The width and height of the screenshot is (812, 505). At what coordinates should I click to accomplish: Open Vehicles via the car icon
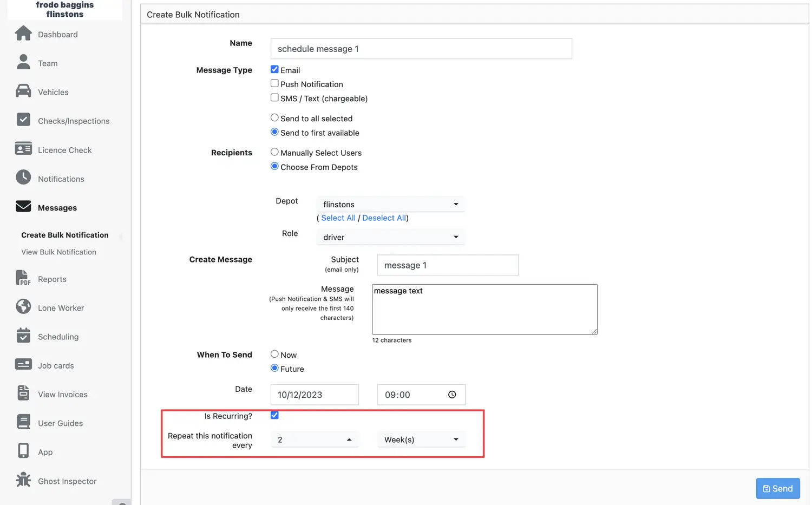pyautogui.click(x=23, y=91)
